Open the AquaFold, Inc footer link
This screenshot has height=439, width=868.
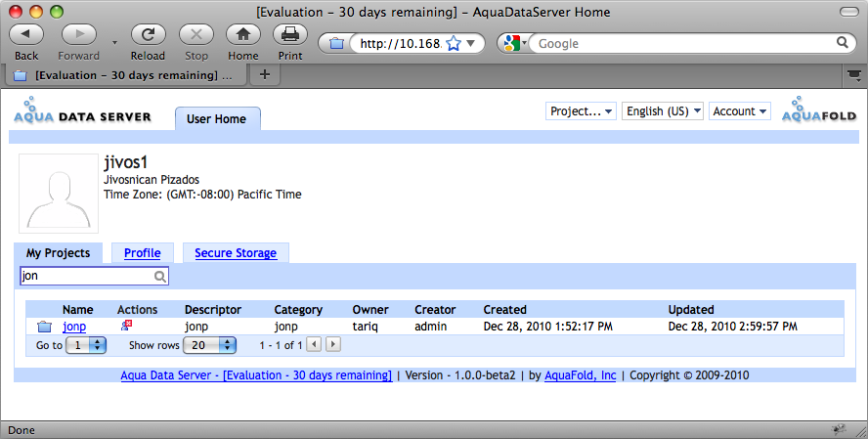pyautogui.click(x=581, y=375)
